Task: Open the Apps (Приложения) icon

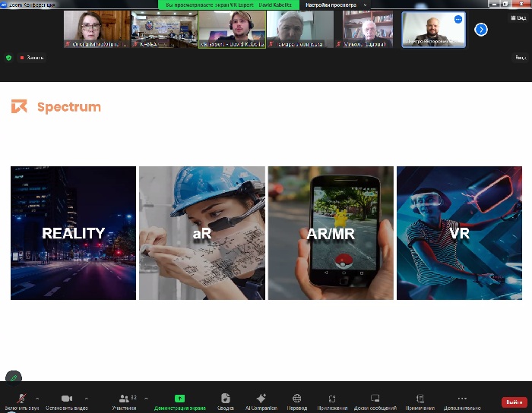Action: (x=332, y=399)
